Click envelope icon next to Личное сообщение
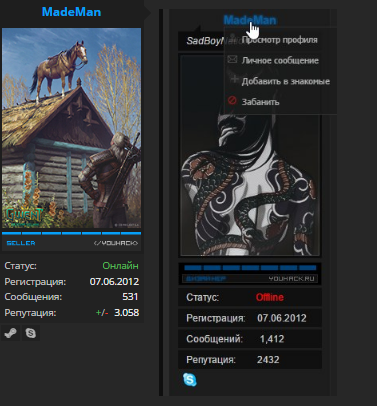This screenshot has height=406, width=377. pyautogui.click(x=232, y=60)
